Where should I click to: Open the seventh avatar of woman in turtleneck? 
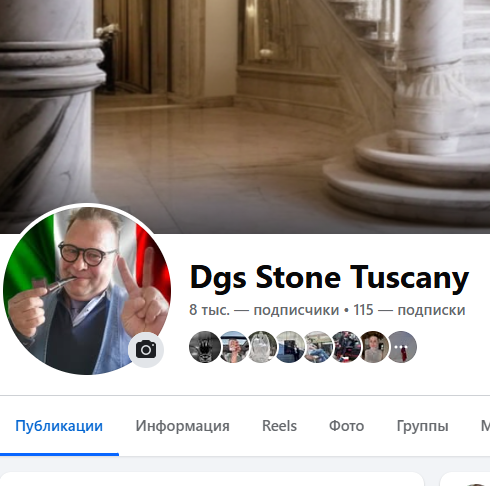click(374, 347)
